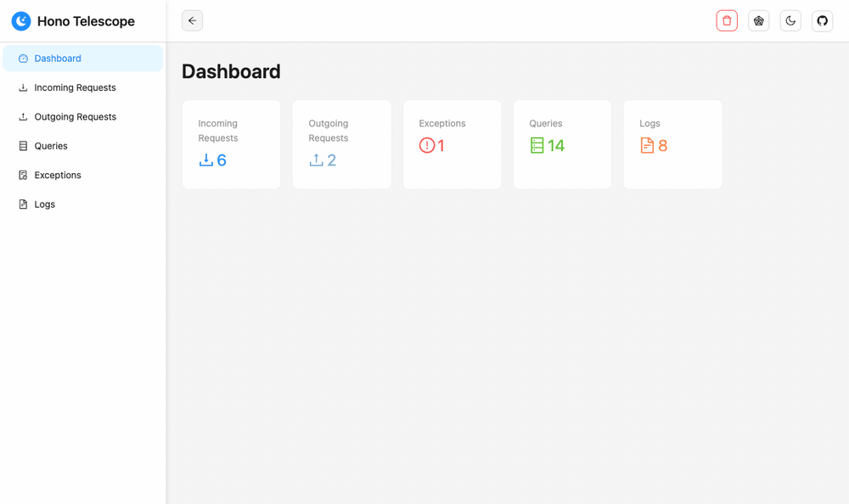Toggle dark mode with the moon icon
This screenshot has height=504, width=849.
790,20
